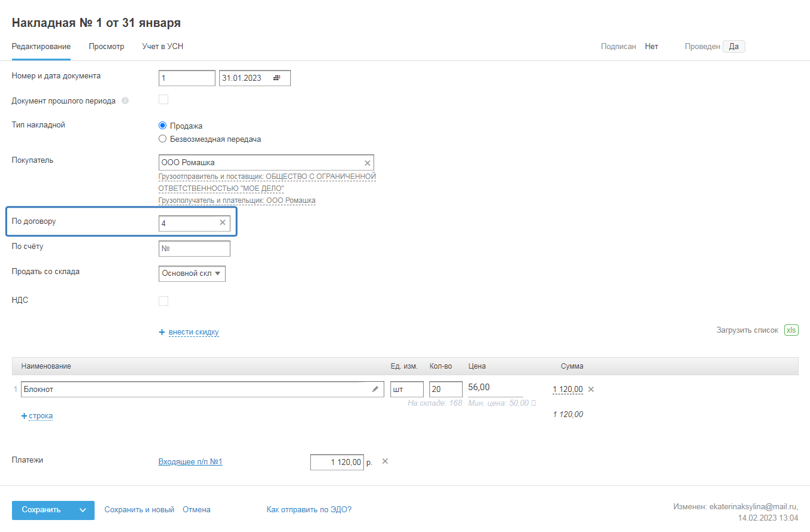This screenshot has height=532, width=810.
Task: Click the Мин. цена: 50,00 hint
Action: [x=499, y=403]
